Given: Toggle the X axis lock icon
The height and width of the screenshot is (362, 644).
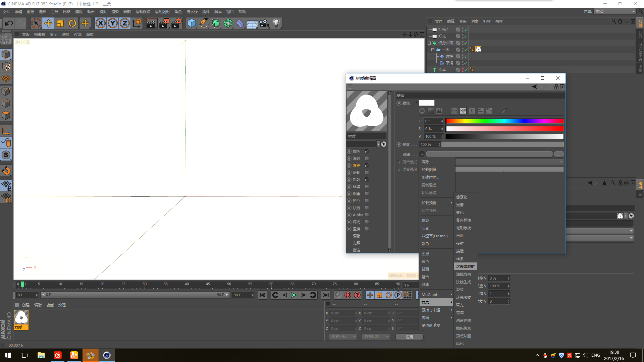Looking at the screenshot, I should coord(100,23).
